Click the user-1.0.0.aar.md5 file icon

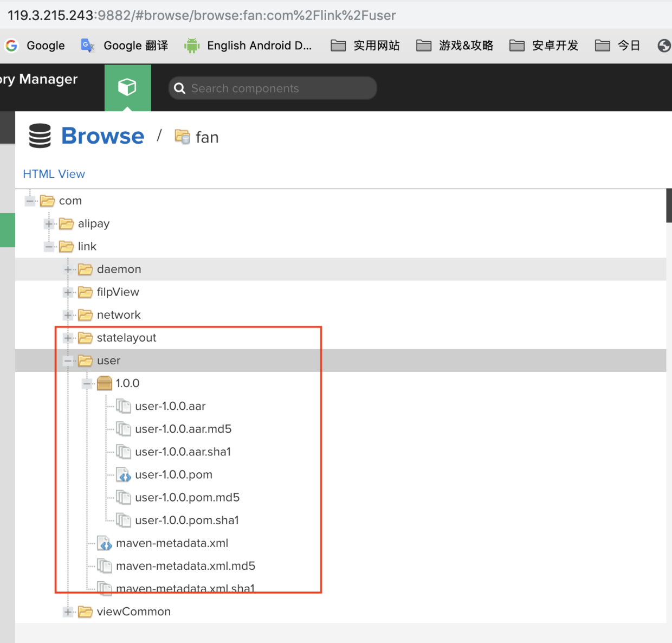click(x=124, y=429)
